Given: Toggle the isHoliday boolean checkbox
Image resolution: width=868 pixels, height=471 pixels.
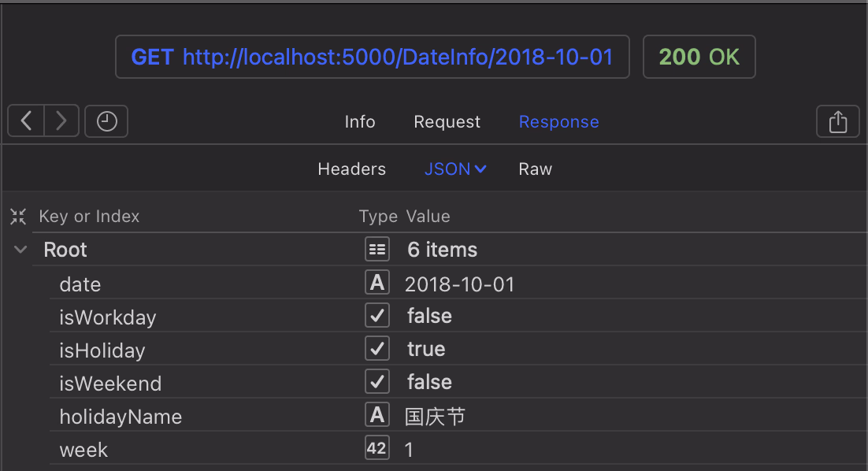Looking at the screenshot, I should click(x=377, y=349).
